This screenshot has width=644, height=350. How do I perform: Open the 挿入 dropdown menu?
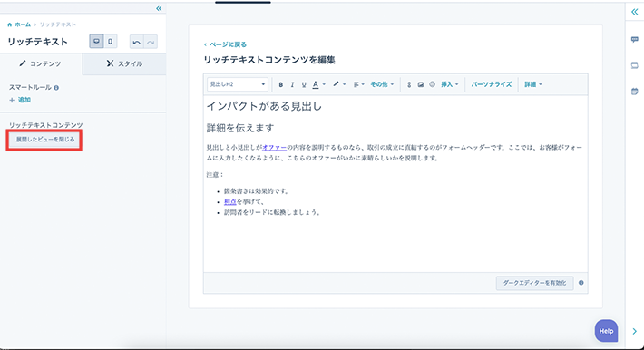click(x=449, y=84)
